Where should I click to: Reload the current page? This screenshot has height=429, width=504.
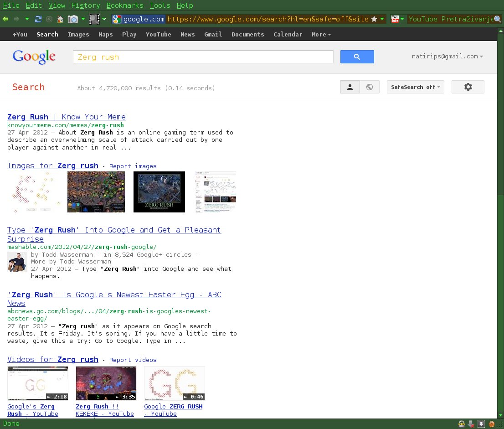(x=38, y=19)
